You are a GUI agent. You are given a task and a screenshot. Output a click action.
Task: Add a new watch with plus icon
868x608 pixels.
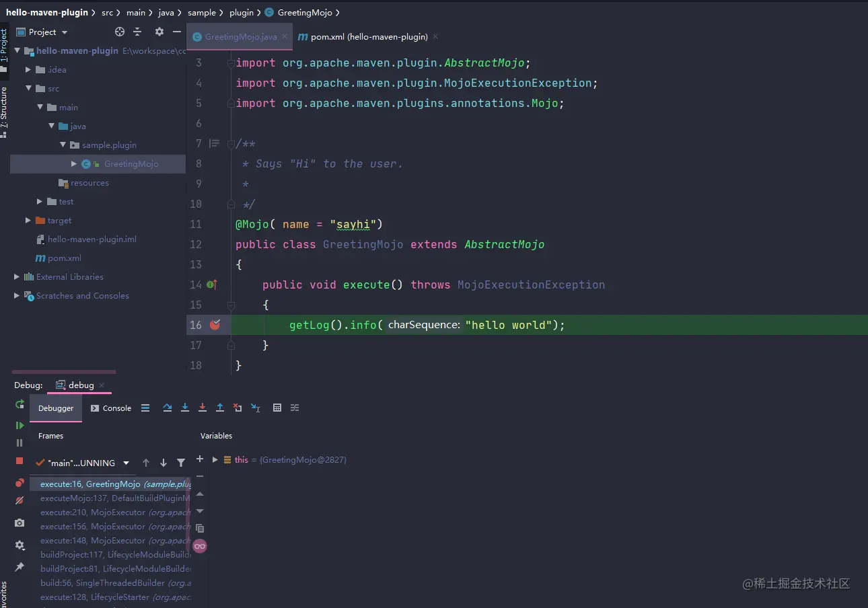click(200, 459)
